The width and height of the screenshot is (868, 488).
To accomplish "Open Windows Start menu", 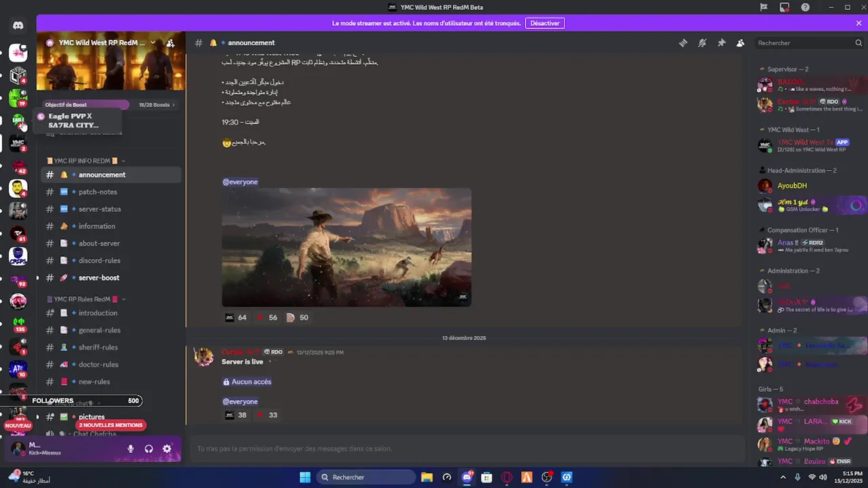I will (305, 477).
